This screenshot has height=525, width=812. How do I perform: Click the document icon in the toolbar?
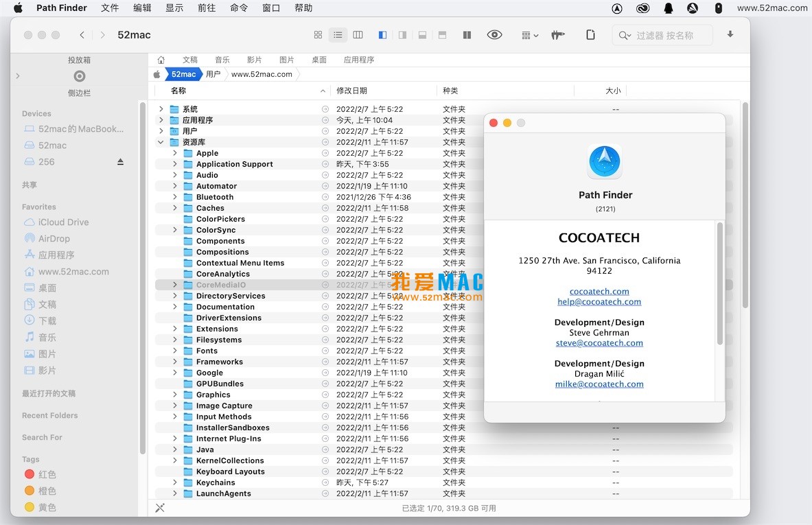590,35
